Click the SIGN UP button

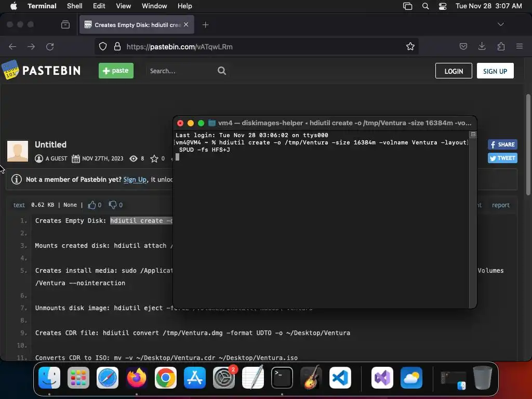coord(495,71)
